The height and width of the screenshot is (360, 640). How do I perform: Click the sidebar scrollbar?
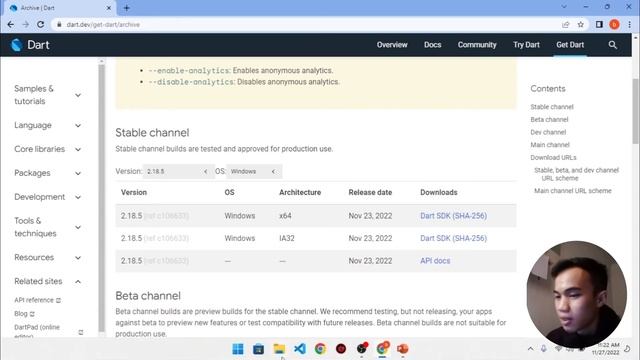[102, 198]
